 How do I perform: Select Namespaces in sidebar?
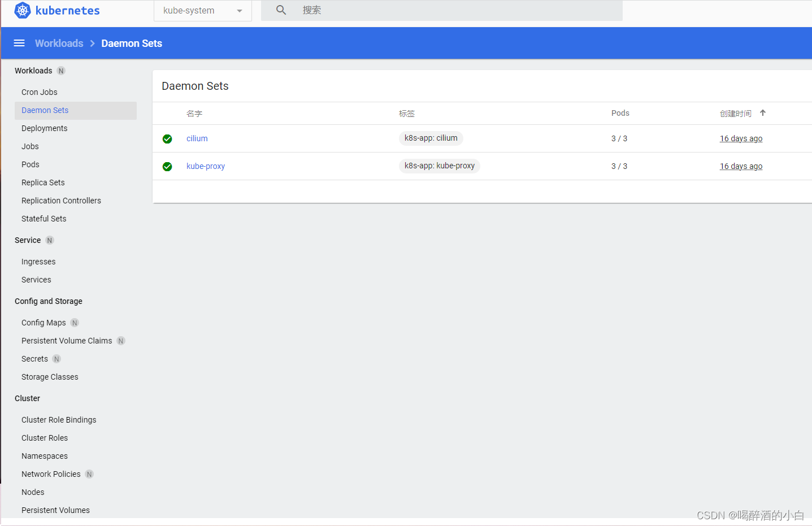click(45, 456)
